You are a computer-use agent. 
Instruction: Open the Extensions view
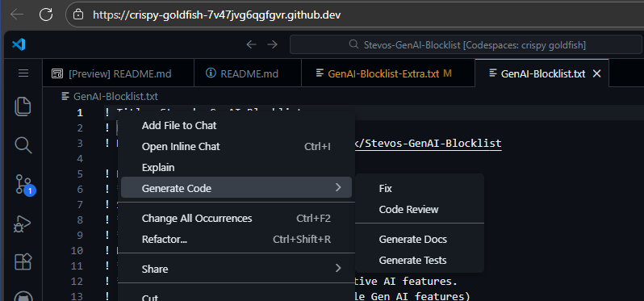point(23,261)
